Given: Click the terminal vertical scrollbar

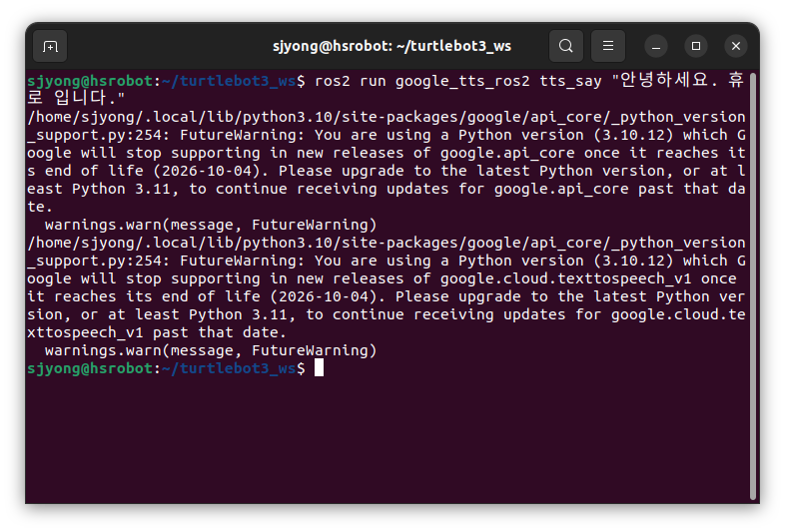Looking at the screenshot, I should (x=752, y=286).
